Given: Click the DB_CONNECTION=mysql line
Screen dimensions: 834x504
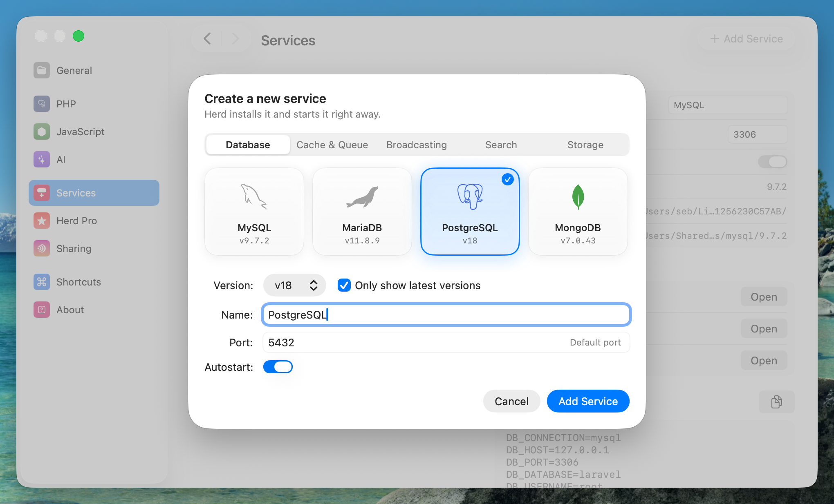Looking at the screenshot, I should point(563,438).
